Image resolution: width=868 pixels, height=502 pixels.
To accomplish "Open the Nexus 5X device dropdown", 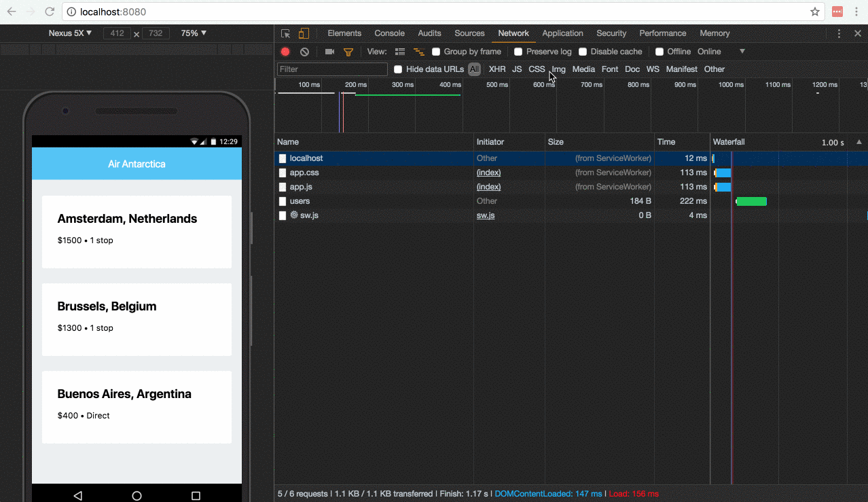I will [70, 33].
